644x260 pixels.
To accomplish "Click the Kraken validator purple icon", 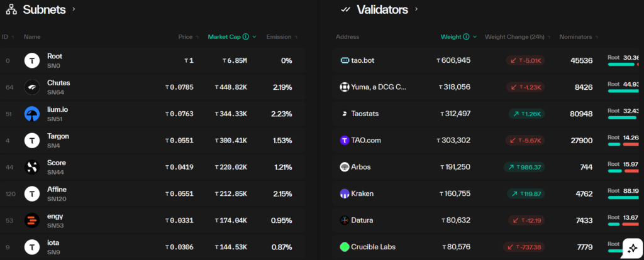I will coord(345,193).
